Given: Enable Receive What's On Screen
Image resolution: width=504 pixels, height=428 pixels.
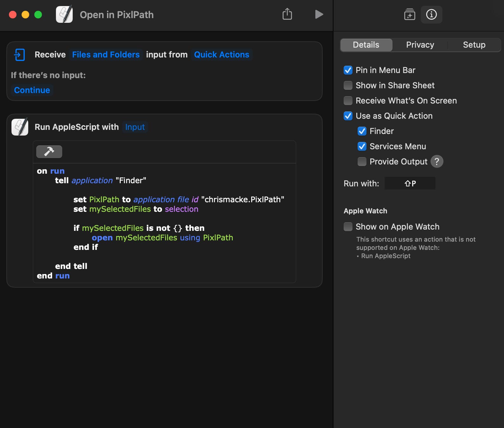Looking at the screenshot, I should [348, 101].
